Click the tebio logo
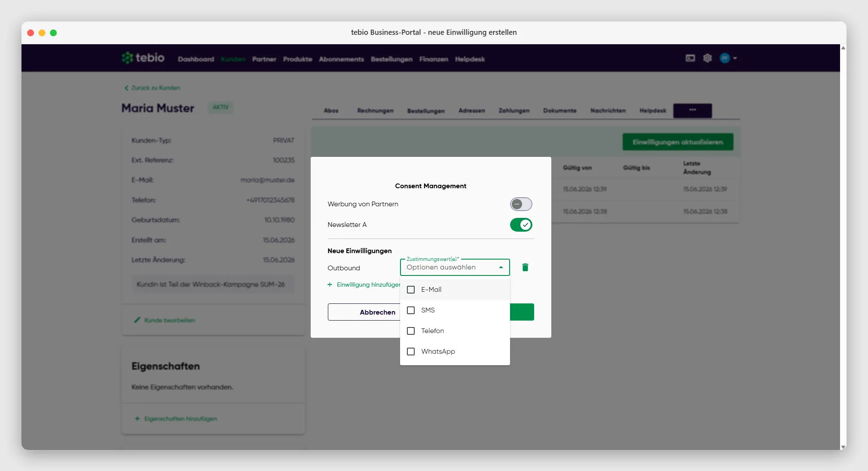Screen dimensions: 868x471 [143, 58]
